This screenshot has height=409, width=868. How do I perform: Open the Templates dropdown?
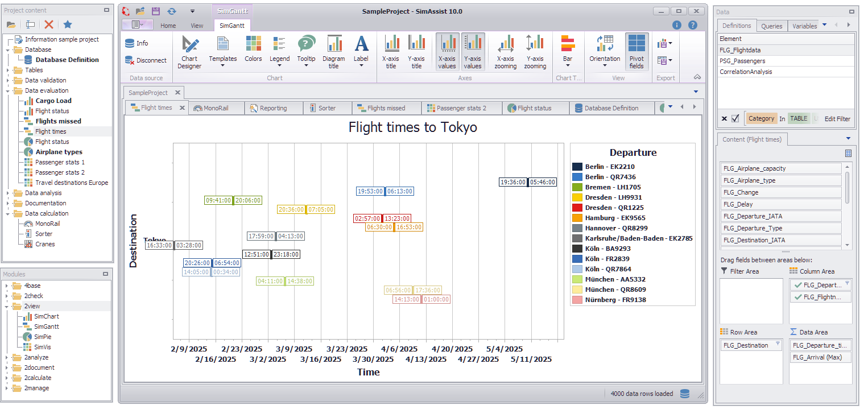[222, 51]
